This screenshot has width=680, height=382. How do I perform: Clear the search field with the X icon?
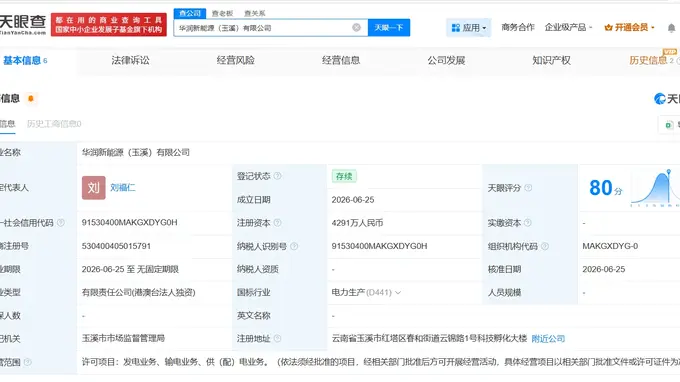point(356,28)
